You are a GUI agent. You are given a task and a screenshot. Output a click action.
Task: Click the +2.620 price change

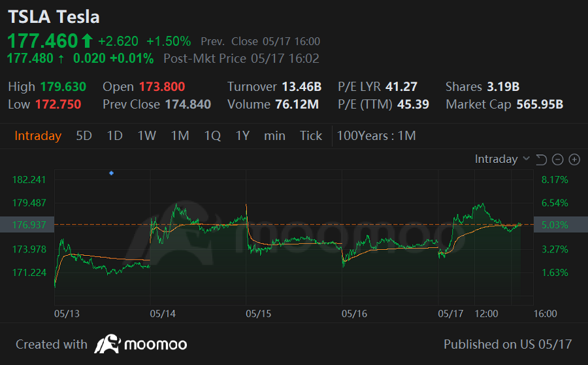point(118,41)
